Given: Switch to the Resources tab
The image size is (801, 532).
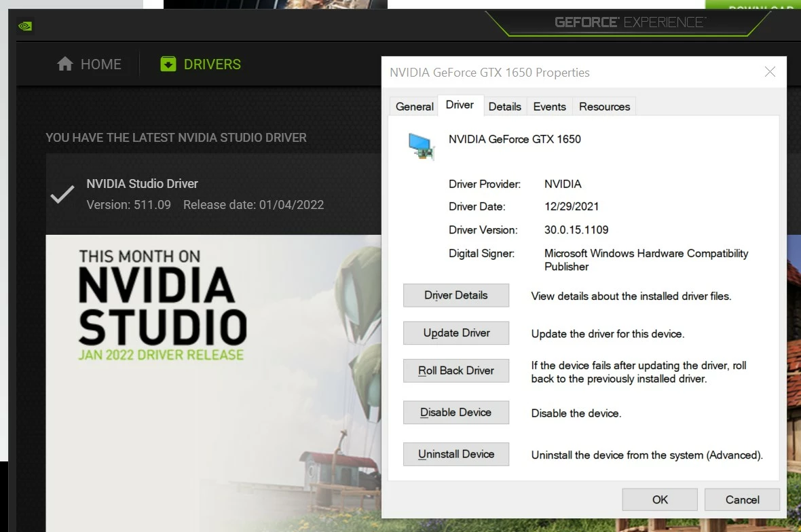Looking at the screenshot, I should pos(604,107).
